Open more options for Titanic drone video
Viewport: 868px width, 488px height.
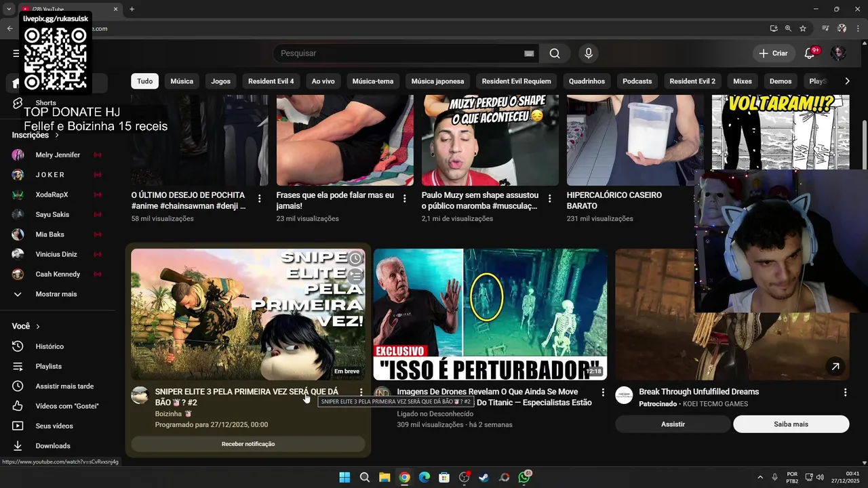[603, 392]
